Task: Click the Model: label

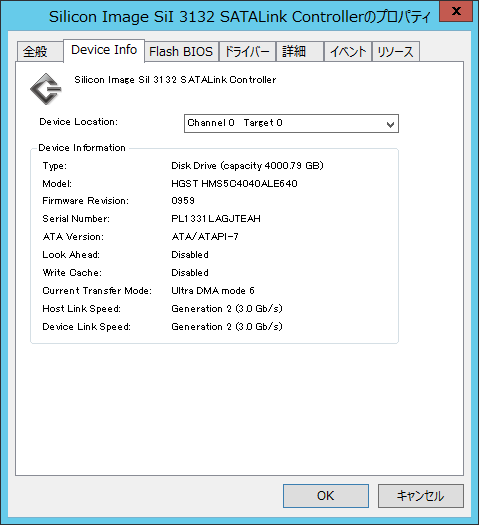Action: [57, 183]
